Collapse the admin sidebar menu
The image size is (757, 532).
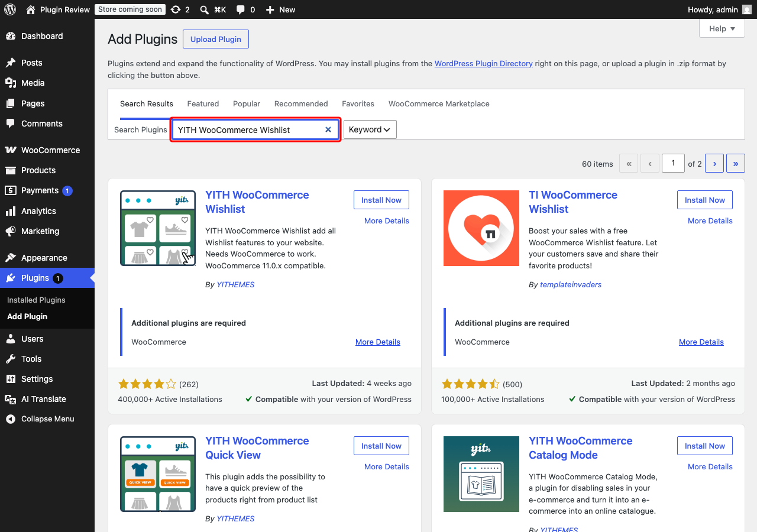[x=47, y=419]
